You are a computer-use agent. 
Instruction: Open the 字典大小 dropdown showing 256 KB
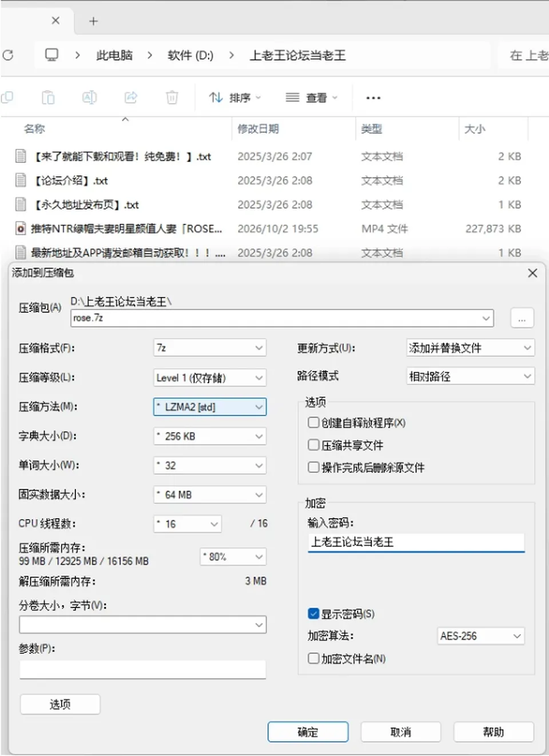coord(210,436)
